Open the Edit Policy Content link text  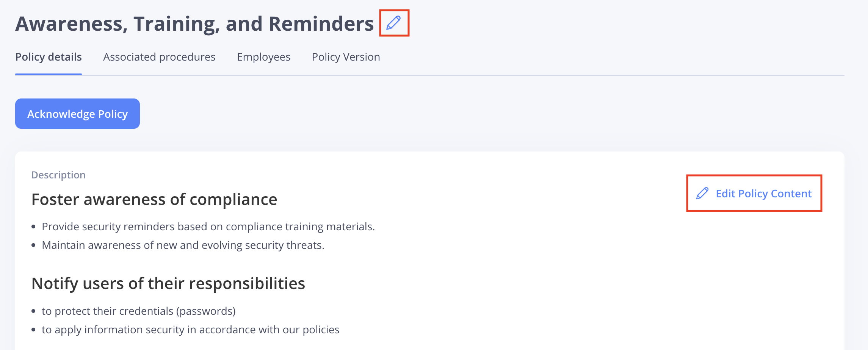pyautogui.click(x=763, y=194)
